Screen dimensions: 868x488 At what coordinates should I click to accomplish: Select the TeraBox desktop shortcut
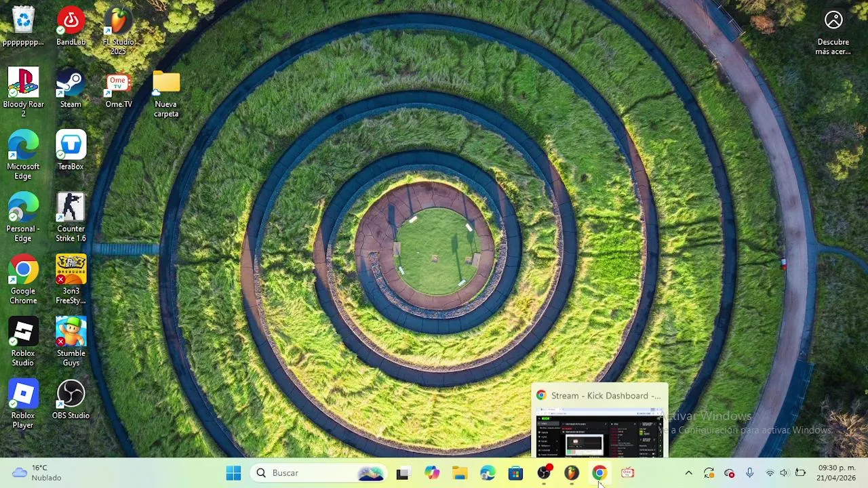click(x=71, y=150)
